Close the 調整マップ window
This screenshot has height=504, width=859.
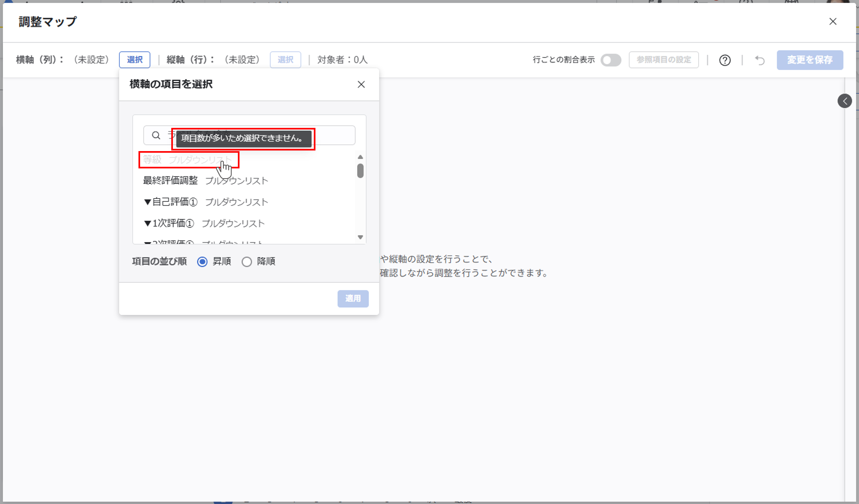(833, 21)
